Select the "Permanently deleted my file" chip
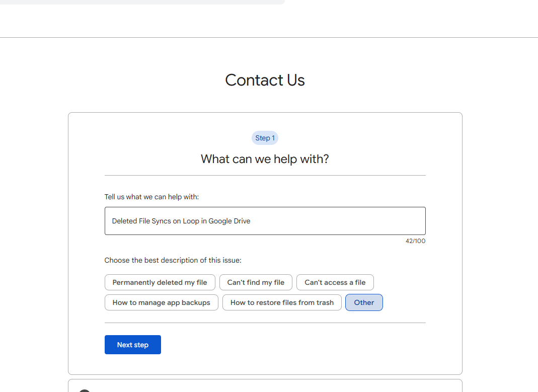This screenshot has height=392, width=538. click(160, 282)
